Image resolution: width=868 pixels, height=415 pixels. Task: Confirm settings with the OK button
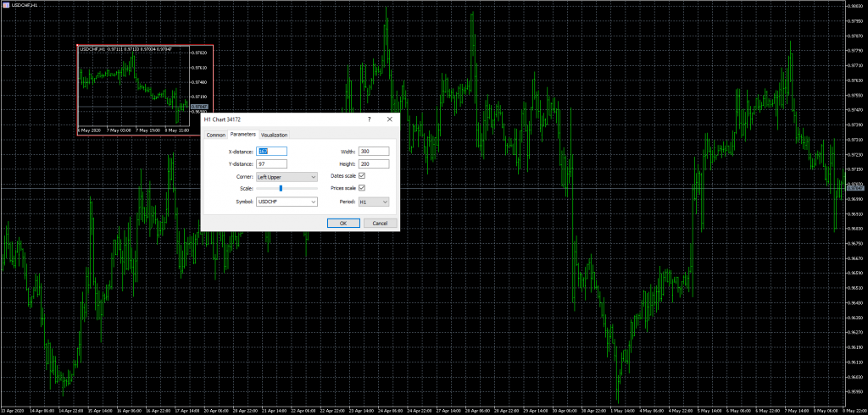coord(343,223)
